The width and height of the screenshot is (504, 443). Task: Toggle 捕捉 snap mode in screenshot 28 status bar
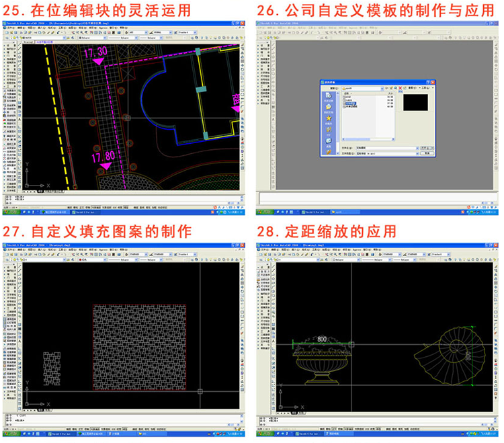click(323, 428)
